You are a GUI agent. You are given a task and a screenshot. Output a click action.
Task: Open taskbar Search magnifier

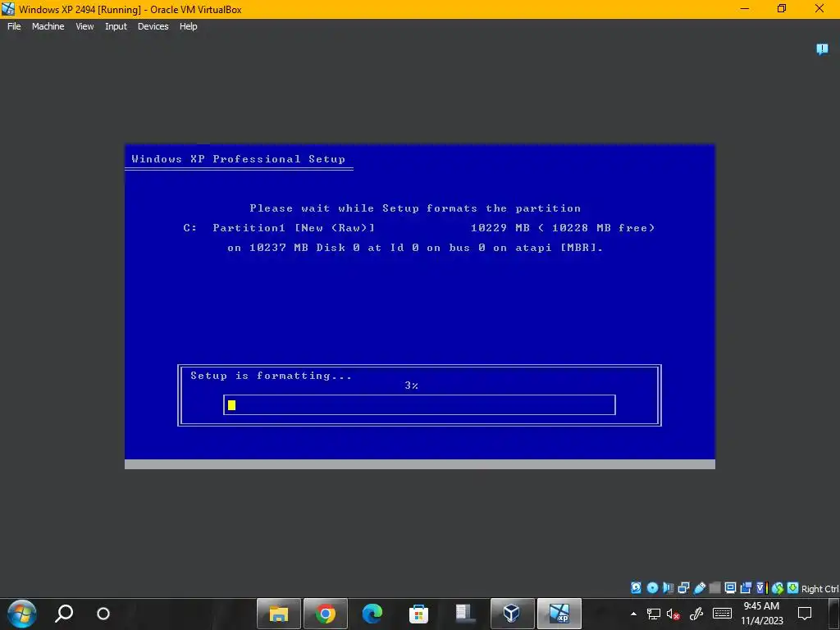(64, 614)
